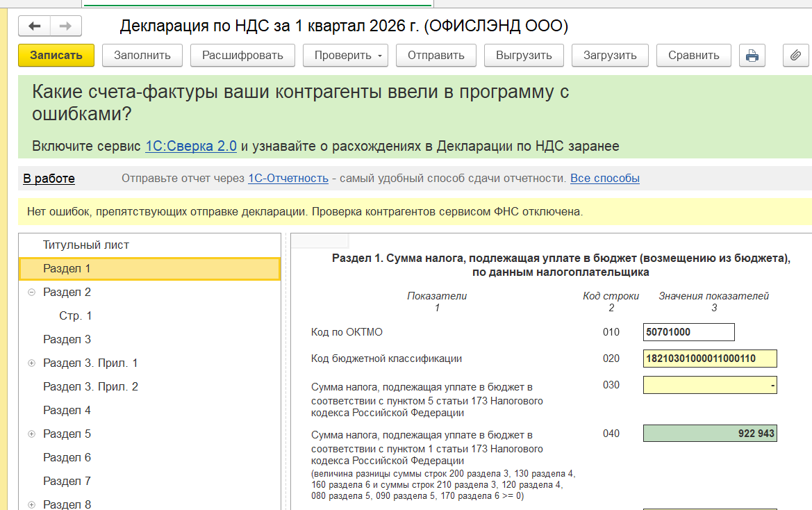
Task: Click the empty value field for line 030
Action: pyautogui.click(x=710, y=385)
